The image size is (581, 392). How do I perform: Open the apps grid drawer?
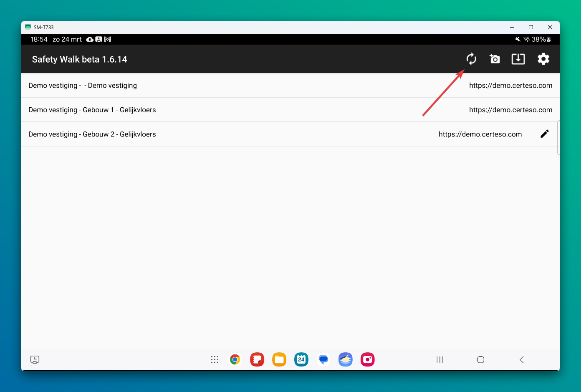pyautogui.click(x=215, y=359)
